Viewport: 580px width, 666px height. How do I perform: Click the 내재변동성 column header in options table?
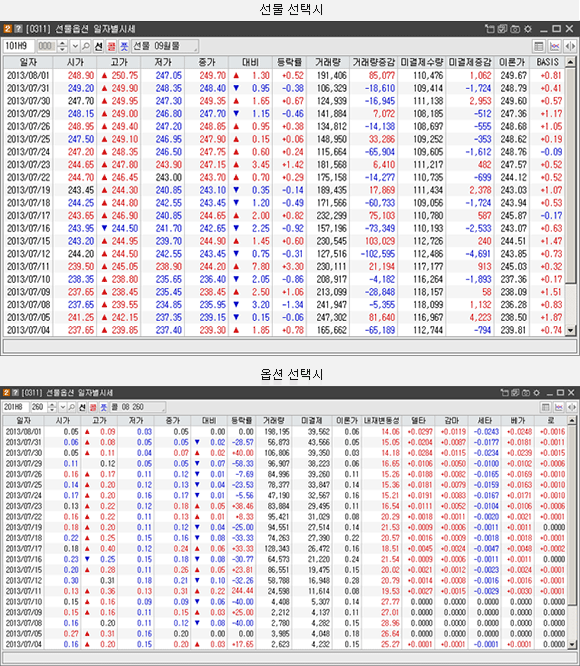pyautogui.click(x=381, y=420)
